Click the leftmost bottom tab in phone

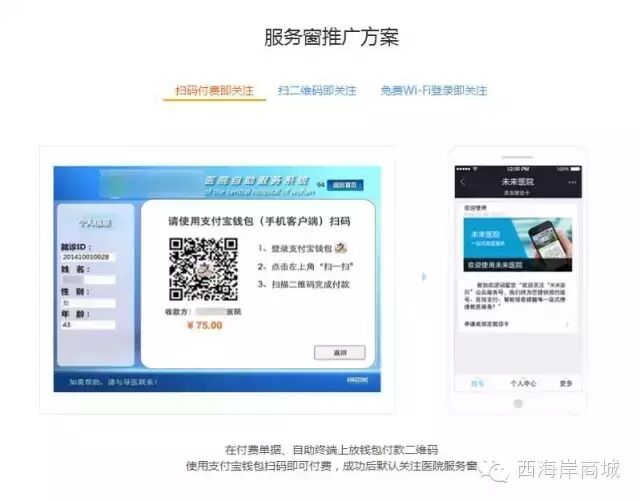[477, 383]
